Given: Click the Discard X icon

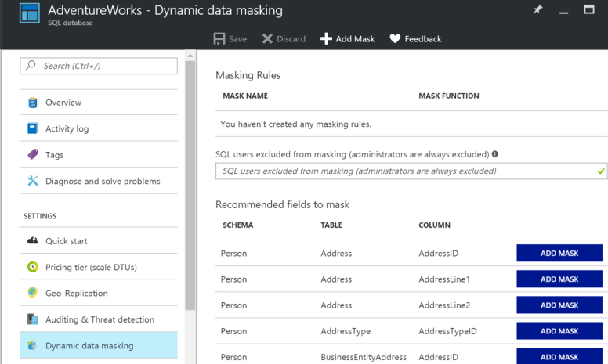Looking at the screenshot, I should [267, 38].
